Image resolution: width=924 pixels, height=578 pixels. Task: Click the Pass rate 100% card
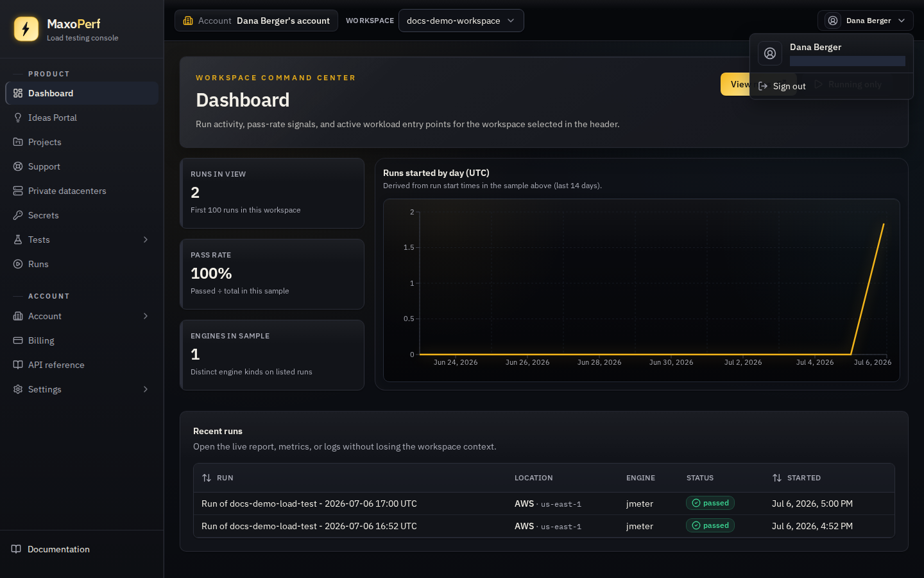point(272,274)
